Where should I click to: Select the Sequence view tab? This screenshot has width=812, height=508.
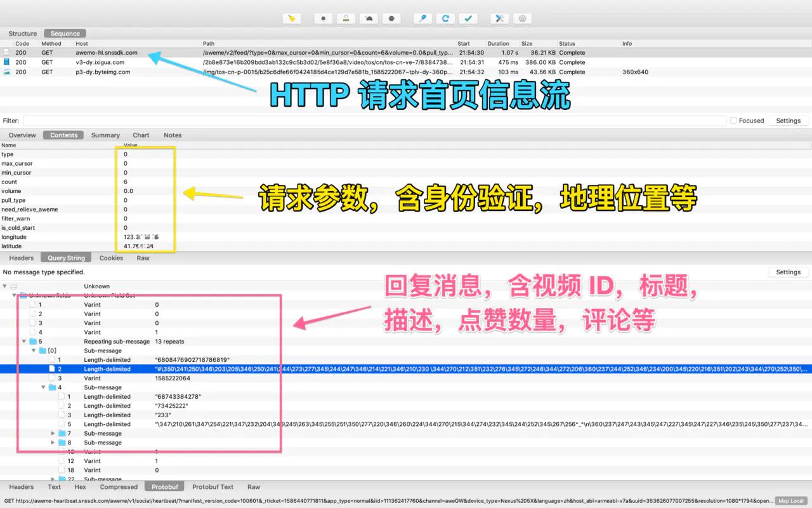[65, 34]
